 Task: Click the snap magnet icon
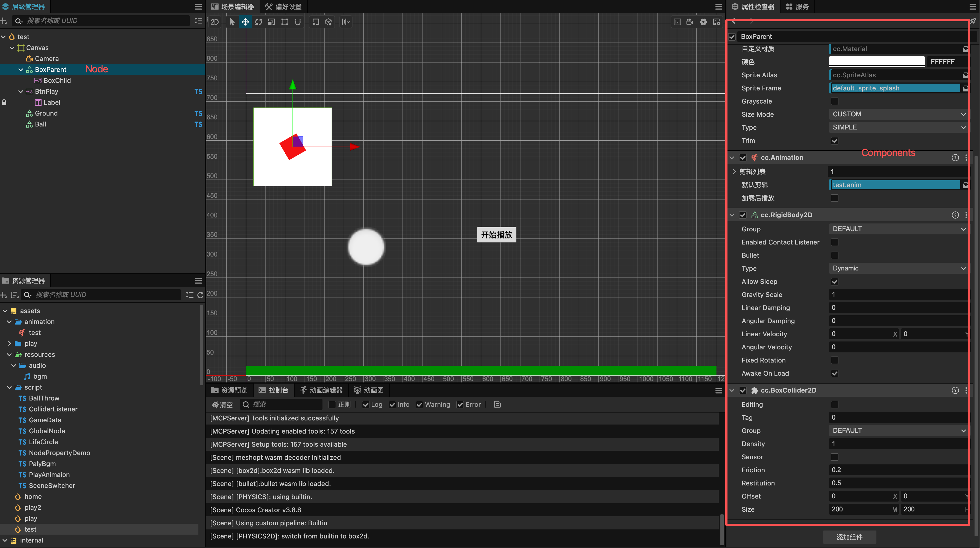pyautogui.click(x=298, y=22)
